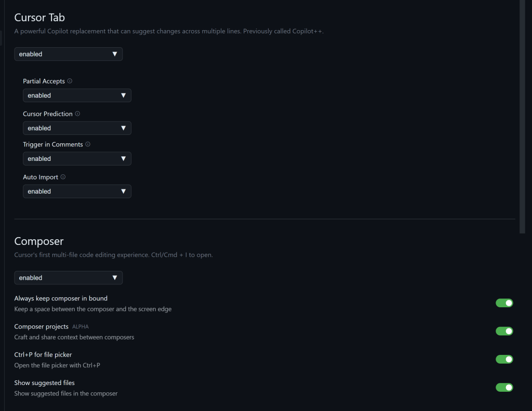The width and height of the screenshot is (532, 411).
Task: Expand the Auto Import dropdown
Action: pos(77,191)
